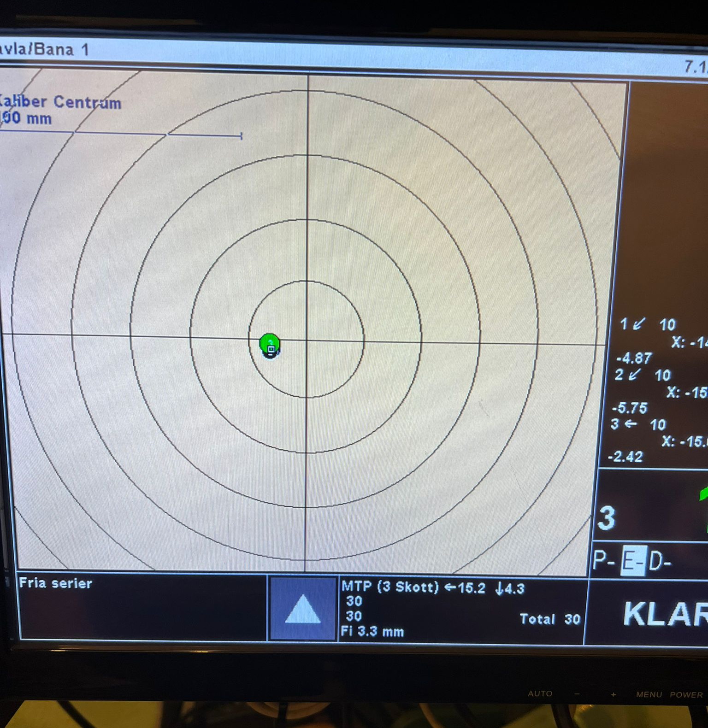The height and width of the screenshot is (728, 708).
Task: Click the KLAR status button
Action: [665, 614]
